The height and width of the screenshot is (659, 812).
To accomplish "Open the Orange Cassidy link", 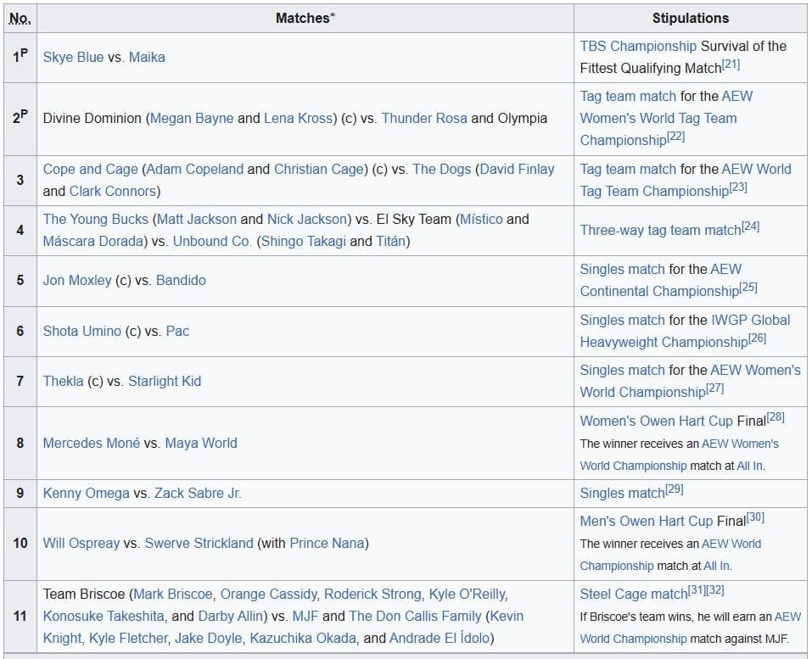I will 269,595.
